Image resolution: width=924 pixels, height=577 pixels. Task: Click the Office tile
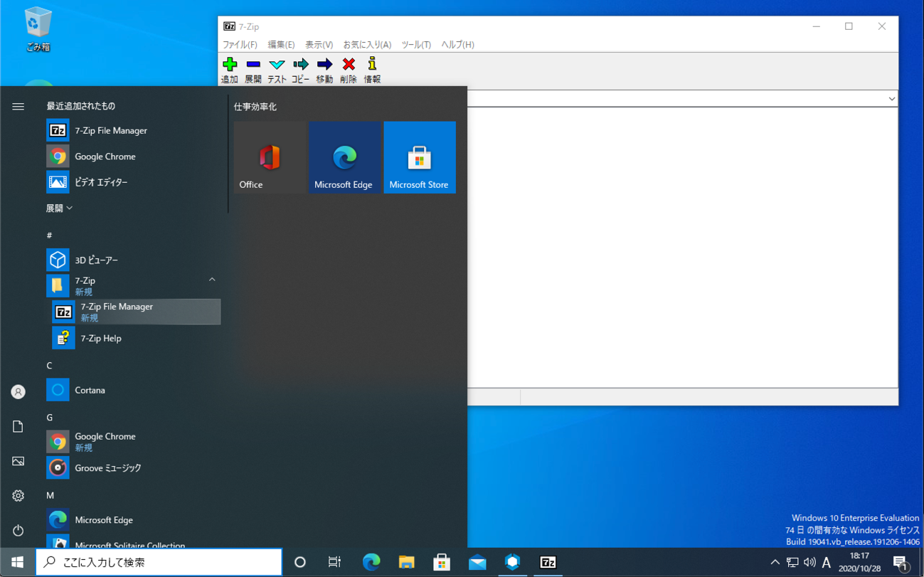(270, 157)
